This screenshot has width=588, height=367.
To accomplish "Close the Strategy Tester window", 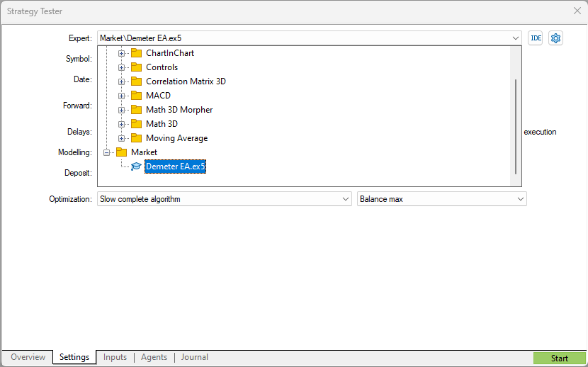I will click(x=577, y=11).
